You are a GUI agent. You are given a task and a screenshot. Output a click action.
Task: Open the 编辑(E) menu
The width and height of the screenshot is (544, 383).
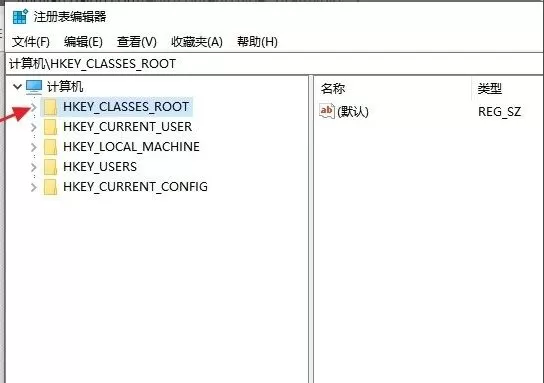point(83,42)
